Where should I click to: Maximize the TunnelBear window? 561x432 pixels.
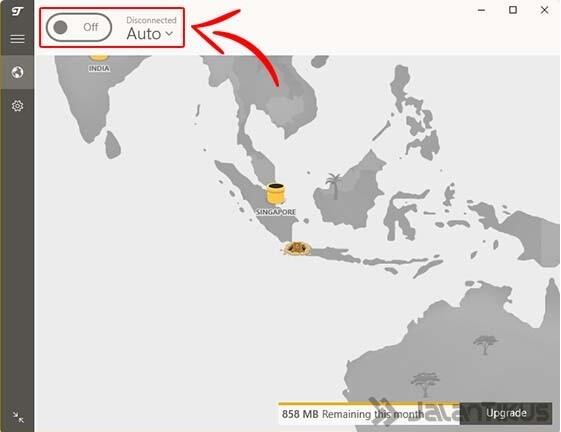point(513,10)
